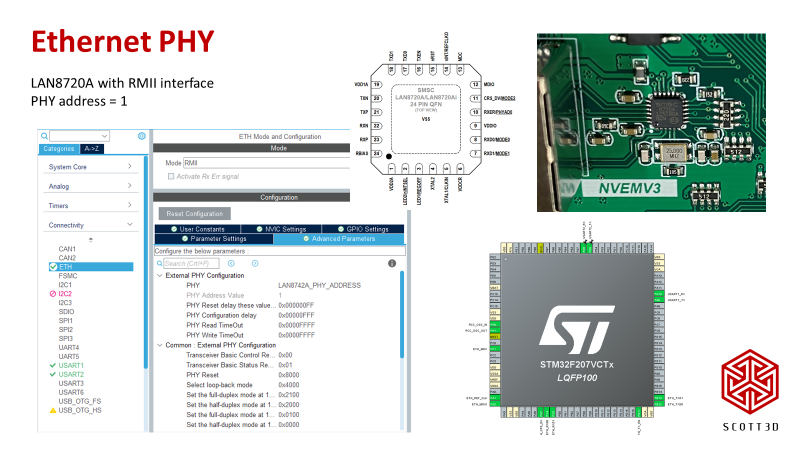Click the green check icon beside ETH
The image size is (800, 450).
coord(53,267)
